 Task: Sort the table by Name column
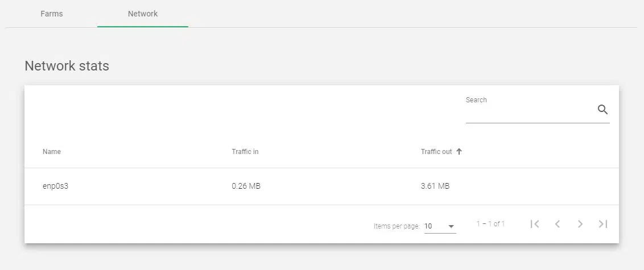tap(52, 152)
